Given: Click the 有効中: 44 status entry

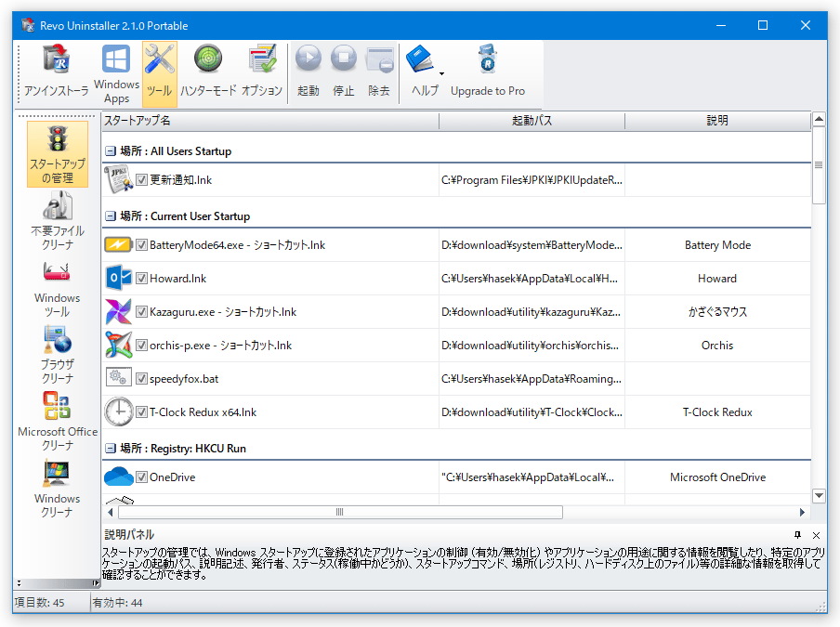Looking at the screenshot, I should click(x=117, y=603).
